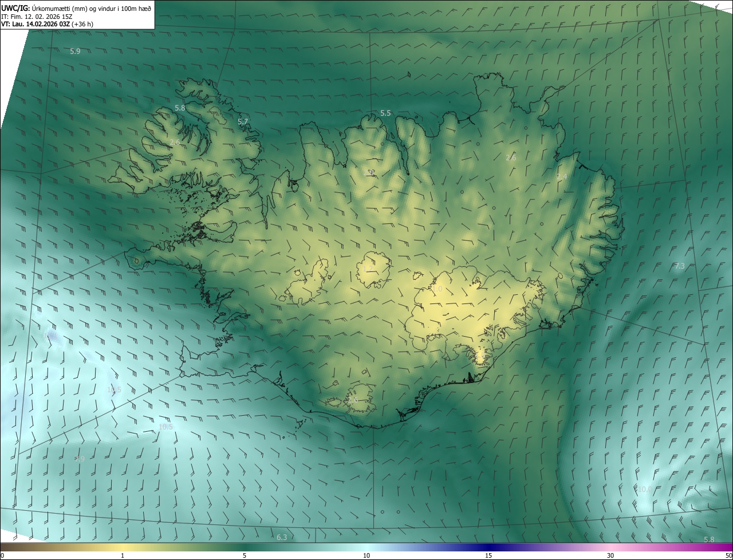The height and width of the screenshot is (560, 733).
Task: Click the 1.2 value label inside the central glacier
Action: (x=368, y=269)
